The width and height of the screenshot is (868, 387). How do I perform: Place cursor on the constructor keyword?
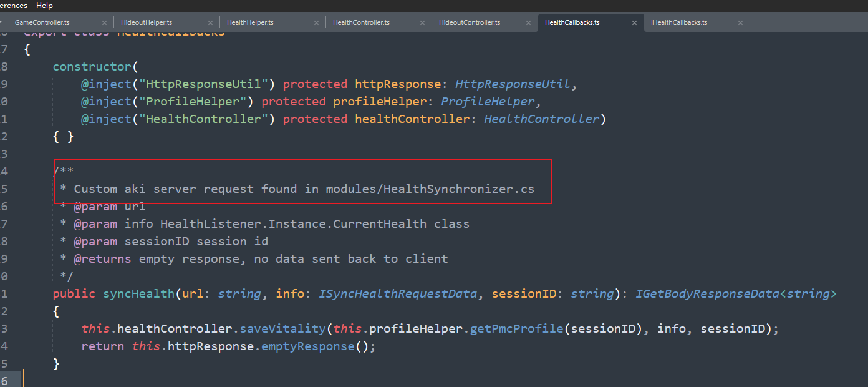pyautogui.click(x=92, y=66)
